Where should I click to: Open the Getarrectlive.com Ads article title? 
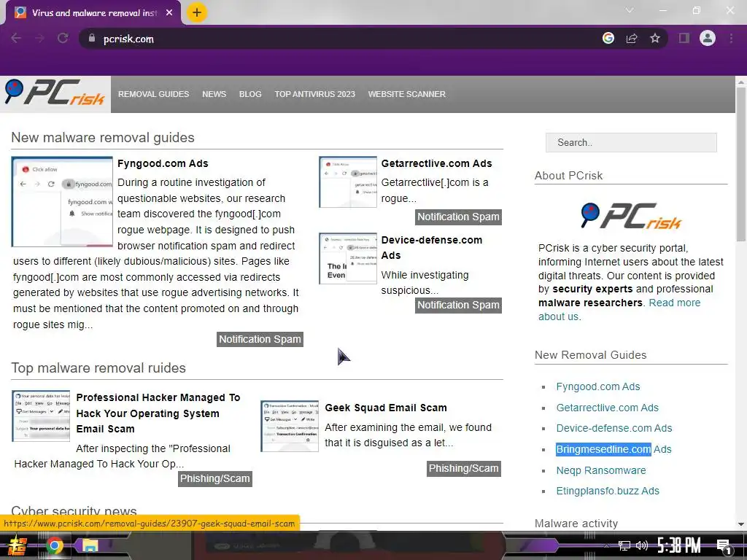[x=436, y=163]
